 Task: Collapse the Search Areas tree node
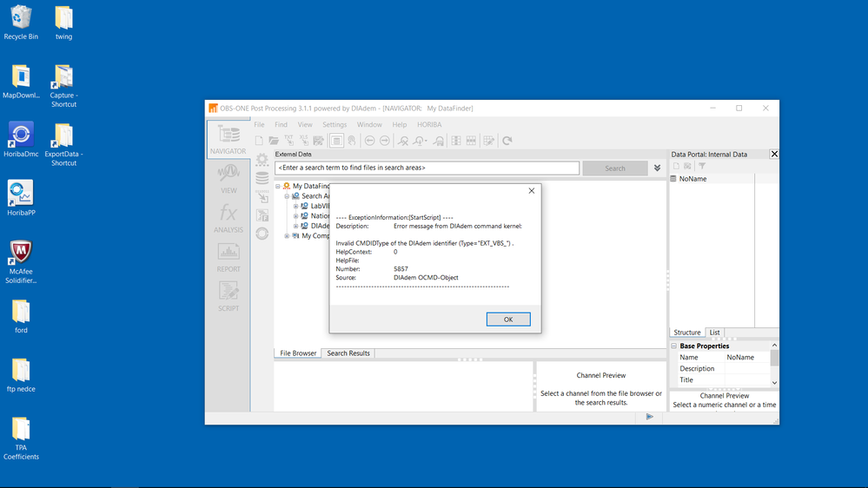coord(287,196)
